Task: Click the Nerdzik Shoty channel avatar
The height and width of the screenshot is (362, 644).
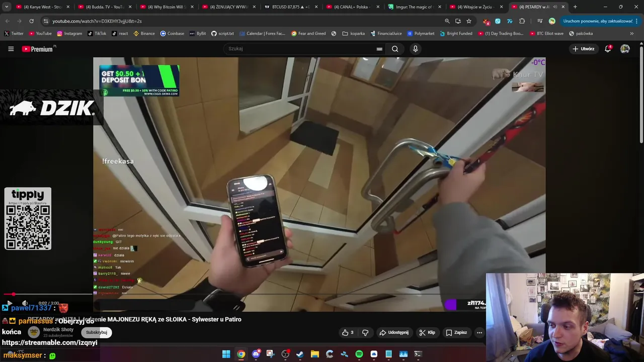Action: (34, 332)
